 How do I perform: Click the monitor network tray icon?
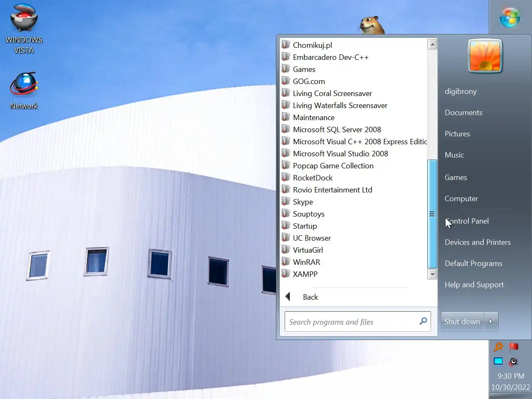coord(498,361)
